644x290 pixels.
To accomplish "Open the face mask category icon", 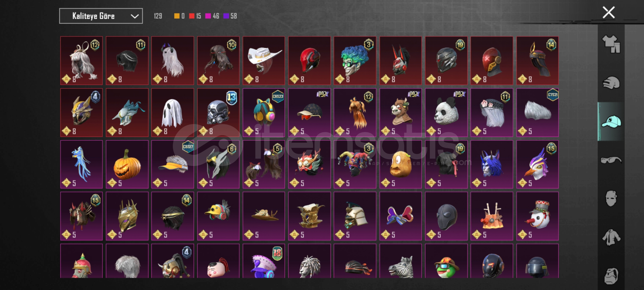I will 611,198.
